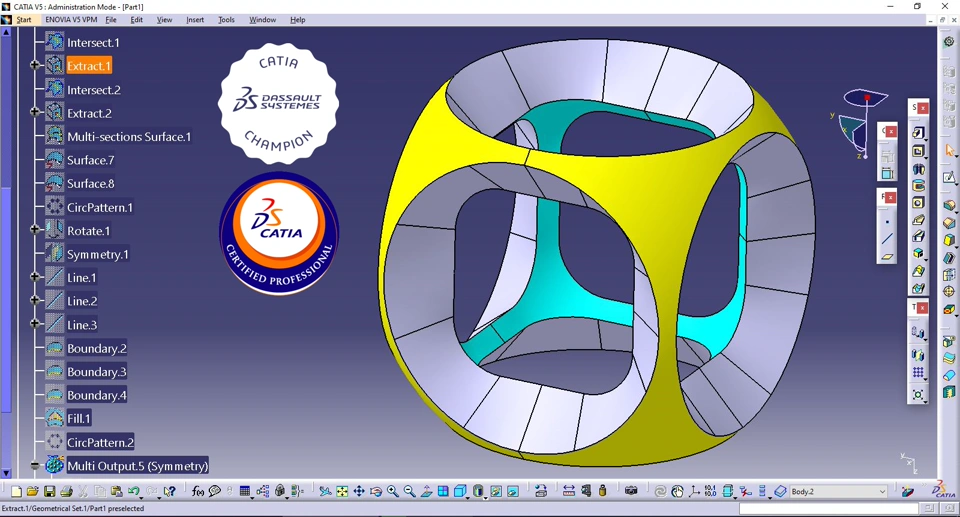Close the F floating toolbar
This screenshot has width=960, height=517.
[891, 197]
